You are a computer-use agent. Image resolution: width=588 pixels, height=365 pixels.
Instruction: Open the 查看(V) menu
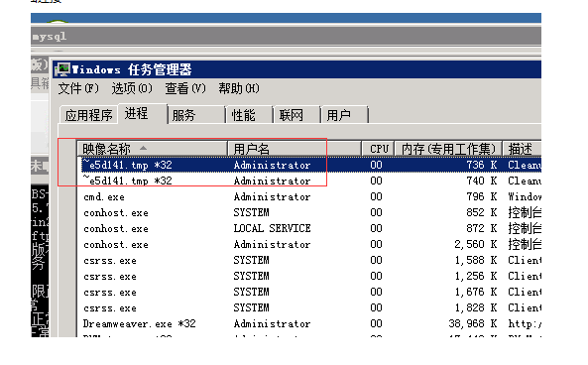pos(185,88)
